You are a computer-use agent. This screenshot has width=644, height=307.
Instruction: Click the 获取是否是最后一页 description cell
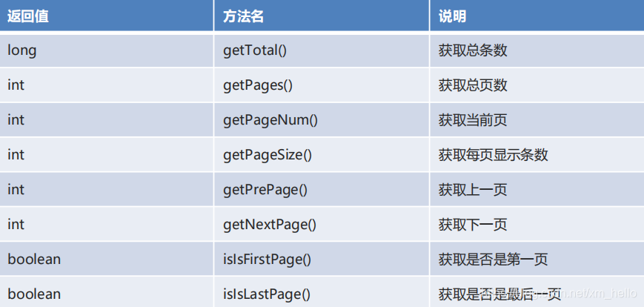tap(537, 292)
